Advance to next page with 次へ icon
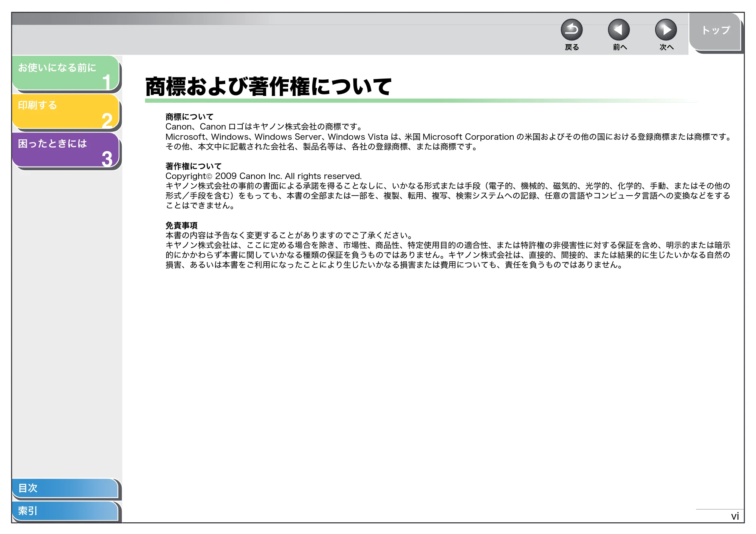This screenshot has width=756, height=534. [x=666, y=30]
